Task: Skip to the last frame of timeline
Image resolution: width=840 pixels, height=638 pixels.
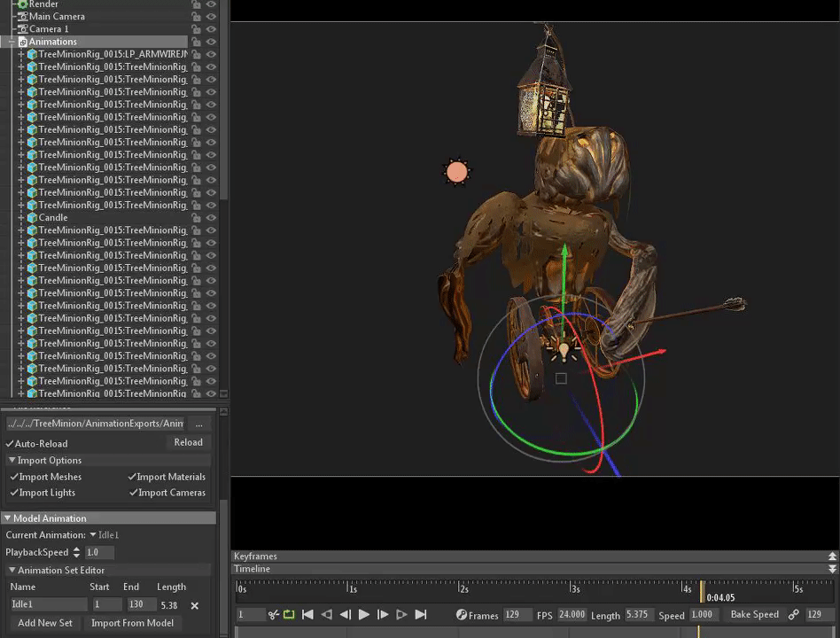Action: [x=421, y=615]
